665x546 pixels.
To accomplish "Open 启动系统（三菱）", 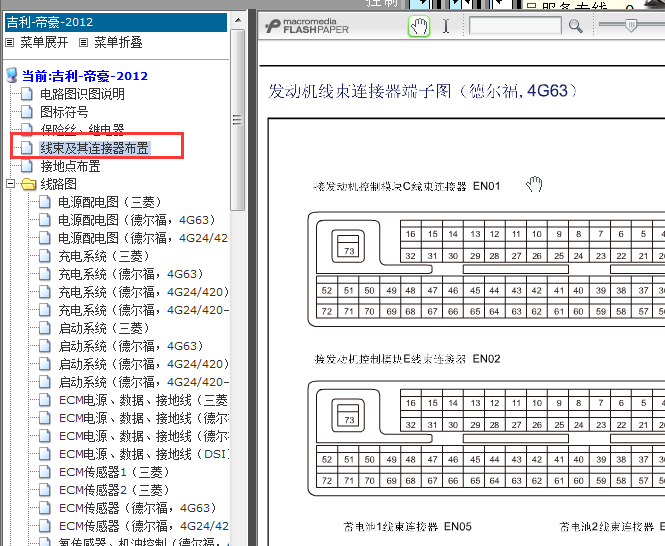I will point(103,328).
